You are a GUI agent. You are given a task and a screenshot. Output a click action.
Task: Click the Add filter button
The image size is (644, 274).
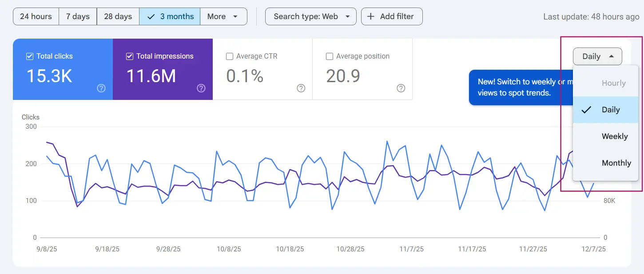point(392,16)
